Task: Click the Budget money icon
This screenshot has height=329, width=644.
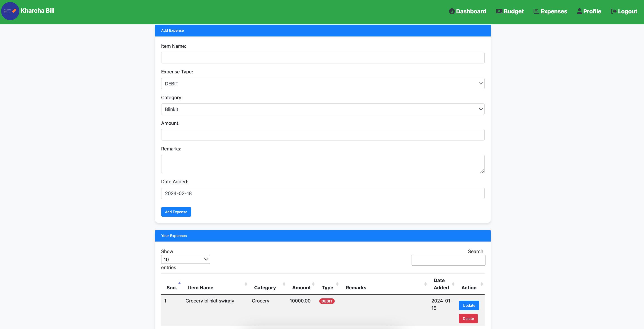Action: pyautogui.click(x=499, y=11)
